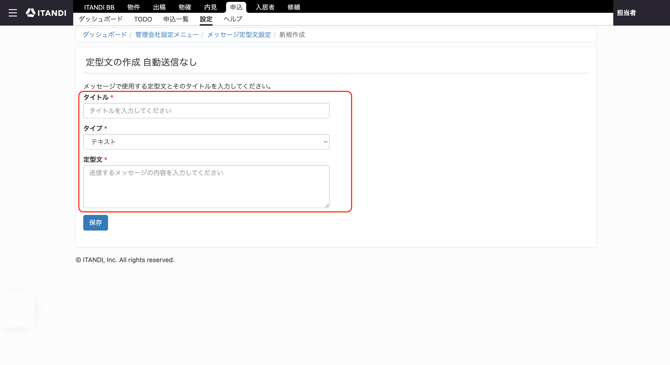670x365 pixels.
Task: Follow the ダッシュボード breadcrumb link
Action: pos(105,35)
